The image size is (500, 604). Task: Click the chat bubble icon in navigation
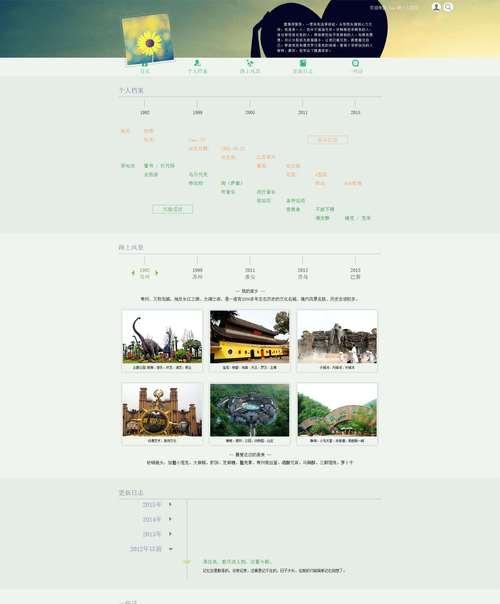(x=355, y=63)
